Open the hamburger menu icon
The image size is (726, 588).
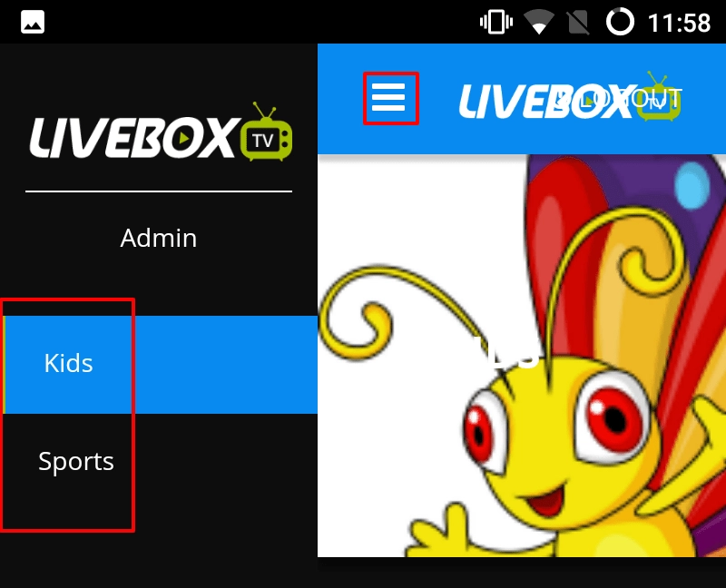388,98
